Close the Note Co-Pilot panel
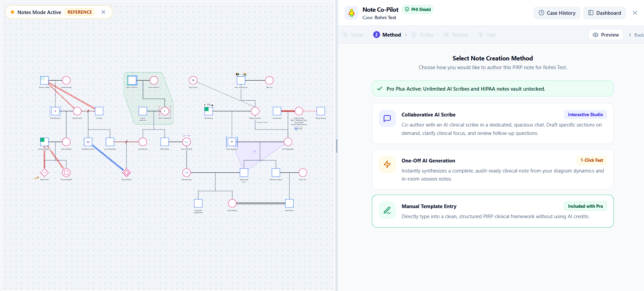The image size is (644, 291). (x=635, y=13)
